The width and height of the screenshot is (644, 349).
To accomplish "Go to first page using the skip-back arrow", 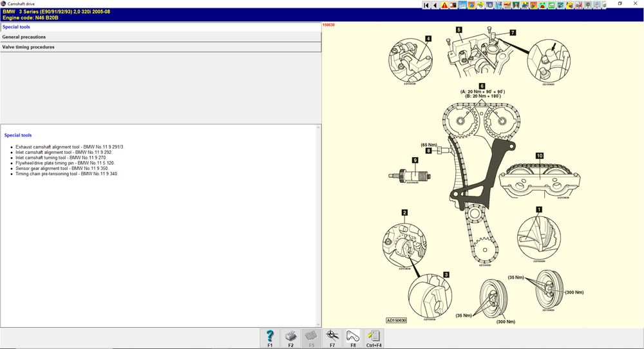I will coord(426,5).
